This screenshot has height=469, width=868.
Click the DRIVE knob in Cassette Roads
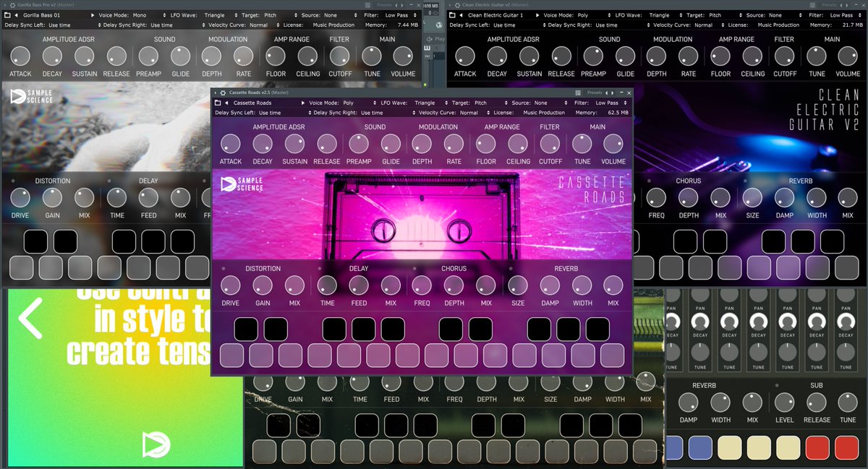(x=231, y=285)
